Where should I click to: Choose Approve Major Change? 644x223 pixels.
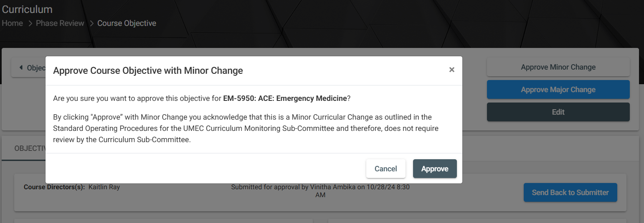pos(558,90)
